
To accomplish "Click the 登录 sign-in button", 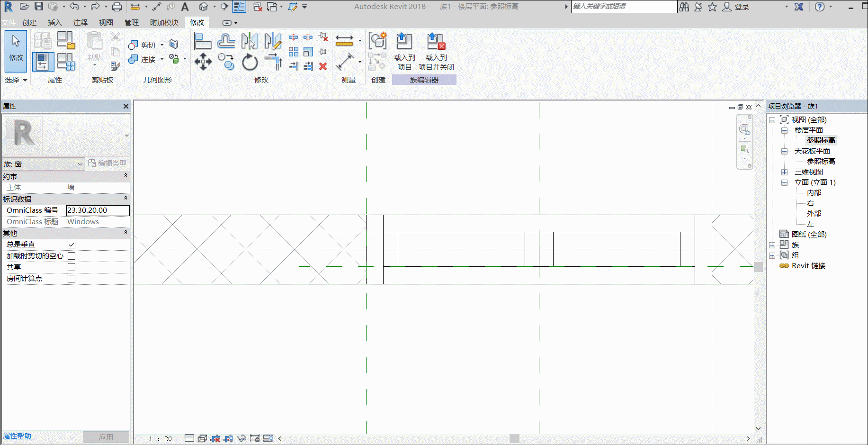I will (x=736, y=7).
